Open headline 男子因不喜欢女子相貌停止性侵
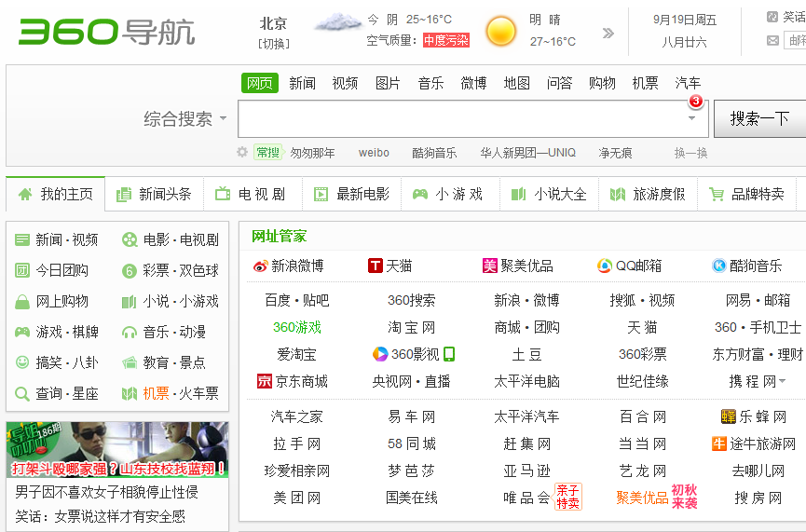The height and width of the screenshot is (532, 806). coord(106,492)
